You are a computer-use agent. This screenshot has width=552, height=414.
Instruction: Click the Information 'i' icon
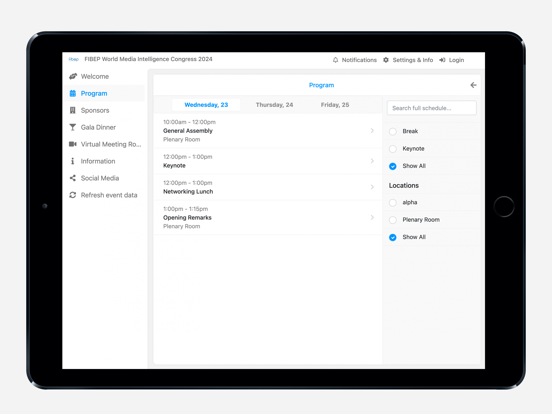click(x=73, y=161)
